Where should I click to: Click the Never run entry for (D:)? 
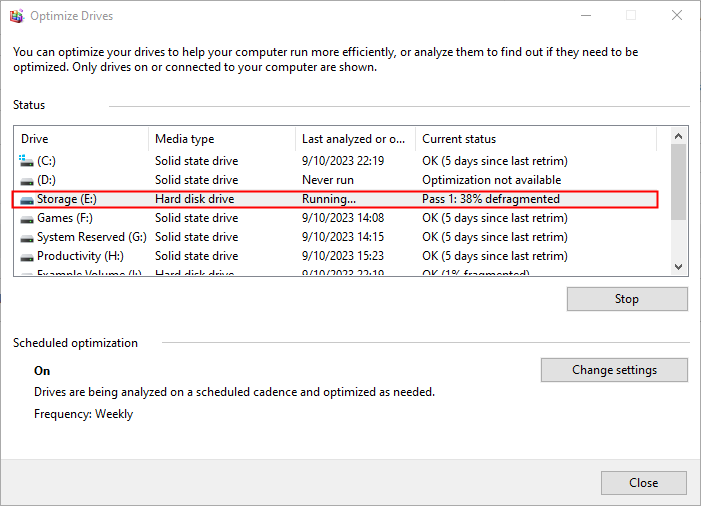tap(328, 180)
